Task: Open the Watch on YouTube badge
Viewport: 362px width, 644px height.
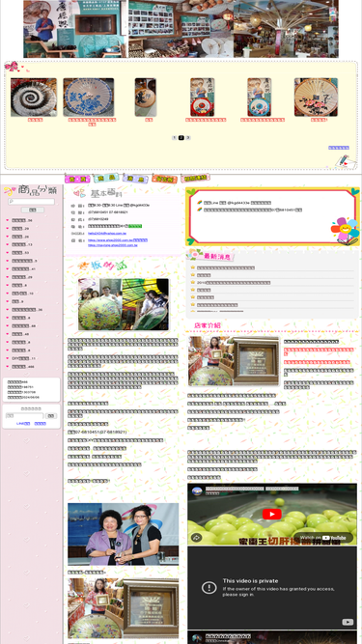Action: point(323,537)
